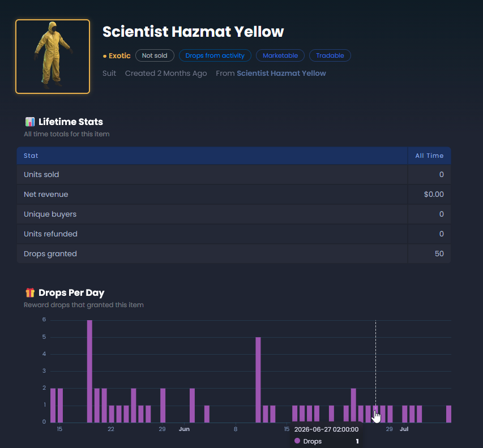The height and width of the screenshot is (448, 483).
Task: Click the Drops Per Day gift icon
Action: (x=30, y=292)
